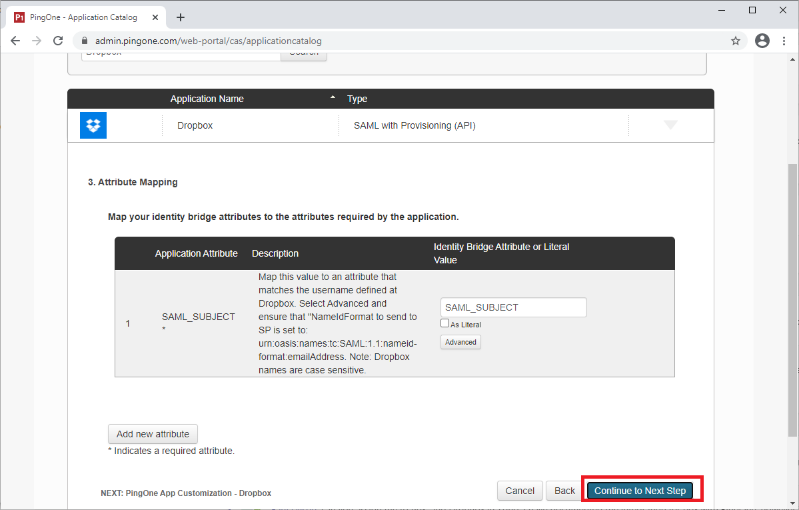
Task: Sort by Application Name column arrow
Action: (333, 99)
